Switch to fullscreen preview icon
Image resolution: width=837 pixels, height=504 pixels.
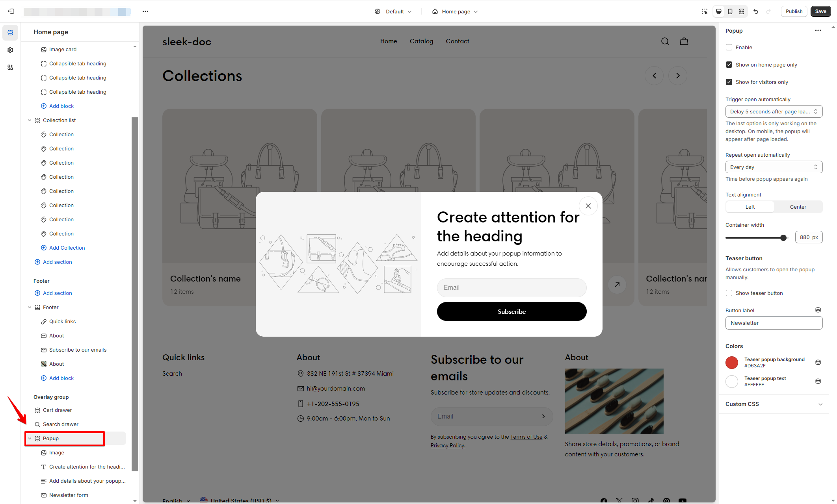pos(742,11)
